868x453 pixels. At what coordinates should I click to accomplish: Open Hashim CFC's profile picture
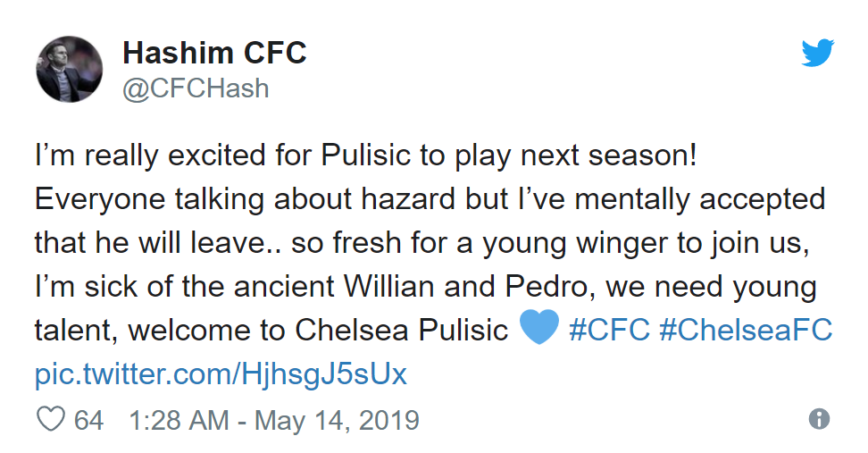[x=68, y=70]
